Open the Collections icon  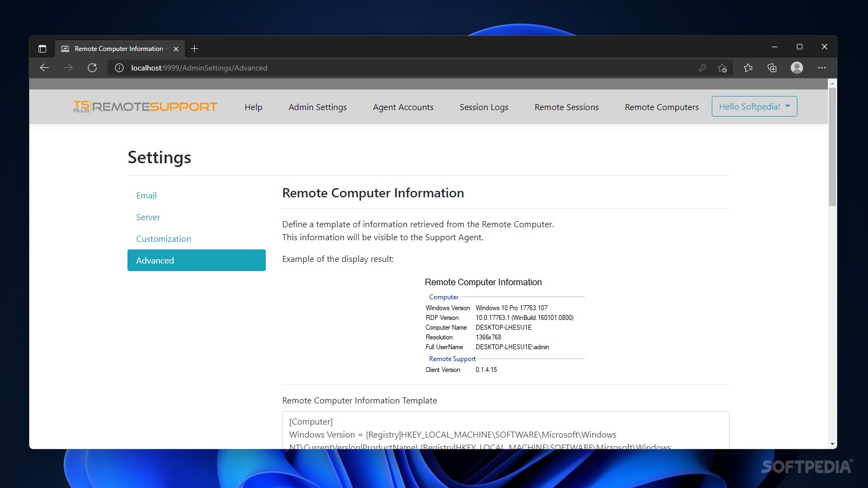pos(772,68)
